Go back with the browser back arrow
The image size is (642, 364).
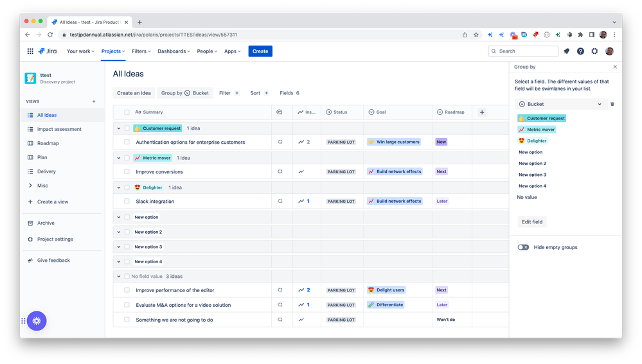tap(28, 35)
